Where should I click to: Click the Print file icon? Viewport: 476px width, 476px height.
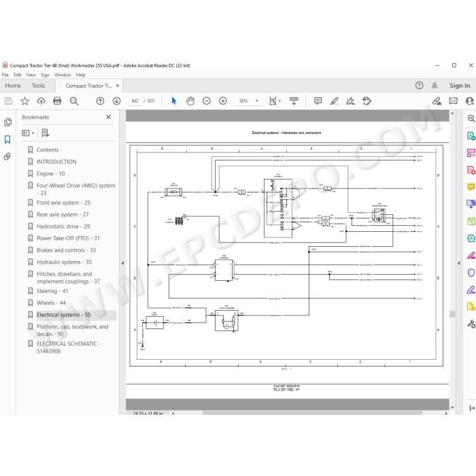(x=57, y=101)
